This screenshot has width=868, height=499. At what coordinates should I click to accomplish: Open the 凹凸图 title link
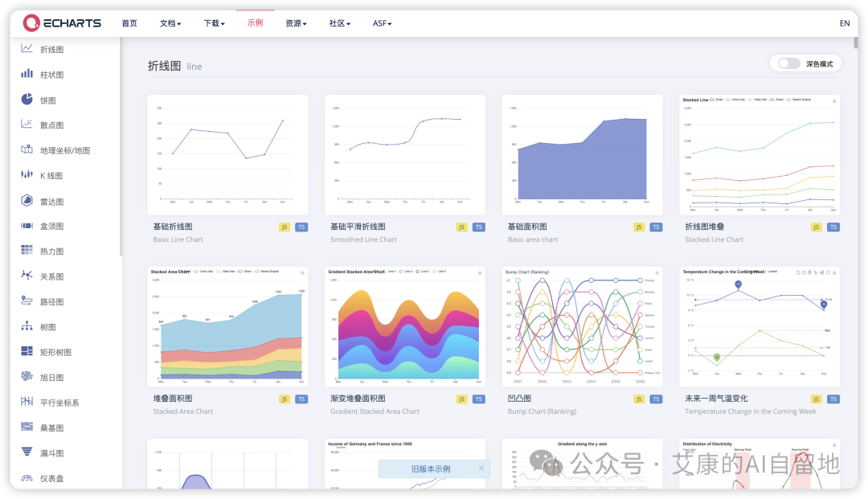[x=519, y=399]
